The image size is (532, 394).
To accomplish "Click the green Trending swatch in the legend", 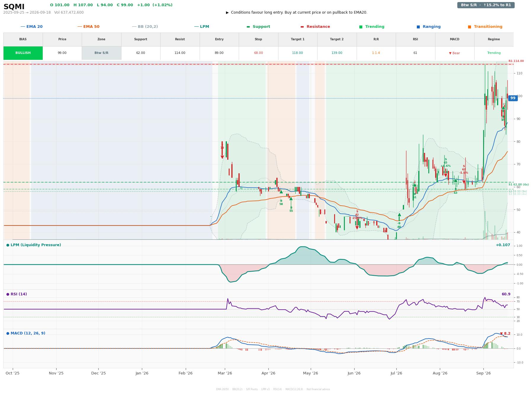I will [x=361, y=27].
